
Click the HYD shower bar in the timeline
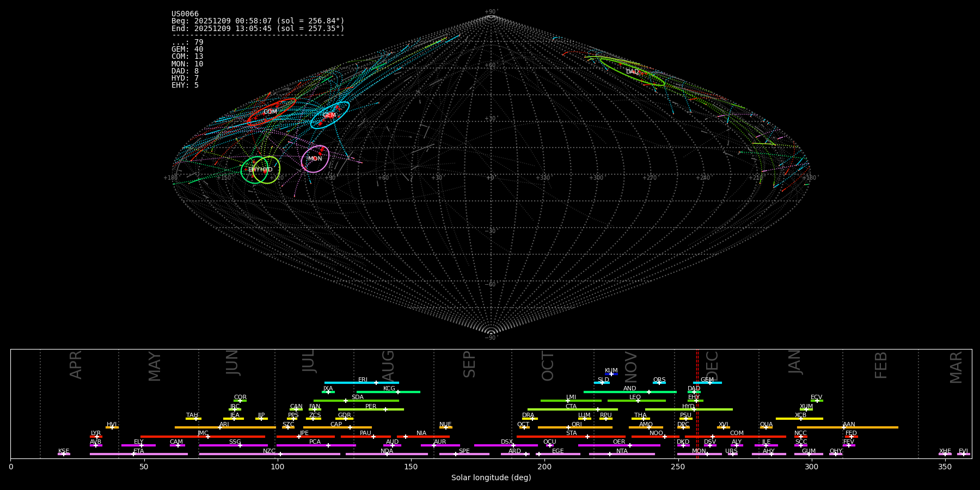pos(689,409)
